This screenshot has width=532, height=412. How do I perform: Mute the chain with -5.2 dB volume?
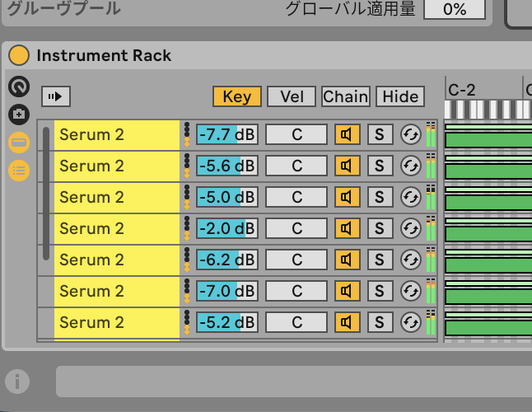[347, 322]
